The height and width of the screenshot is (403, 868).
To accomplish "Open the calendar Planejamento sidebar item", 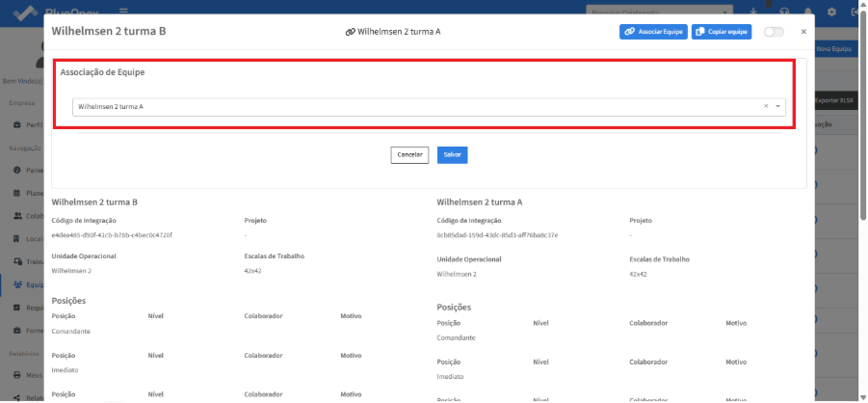I will coord(27,194).
